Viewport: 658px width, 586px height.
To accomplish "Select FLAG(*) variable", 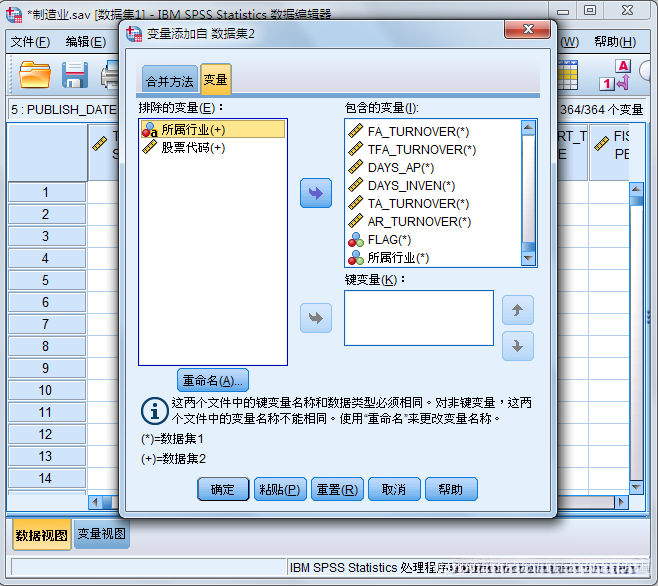I will pyautogui.click(x=433, y=240).
